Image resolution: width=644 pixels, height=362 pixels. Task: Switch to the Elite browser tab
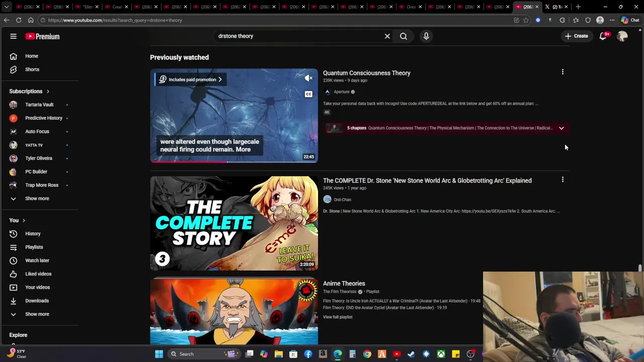pos(88,7)
